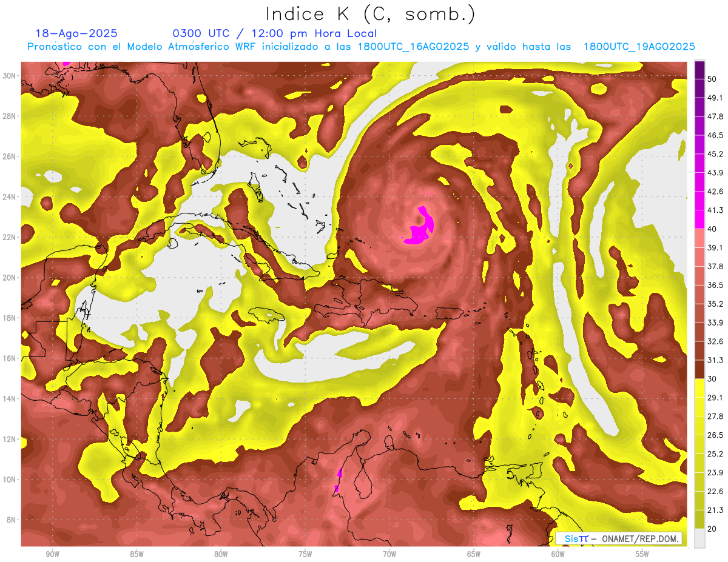Click the gray swatch below the 20 label
The image size is (728, 562).
click(699, 538)
